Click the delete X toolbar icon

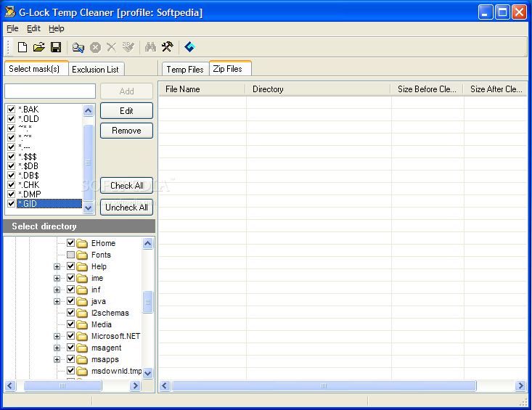click(x=111, y=47)
